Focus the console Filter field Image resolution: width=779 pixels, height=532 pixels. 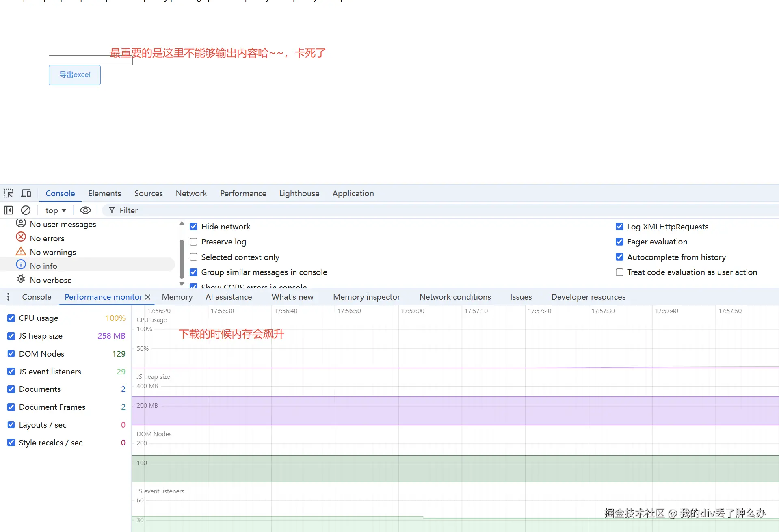point(440,210)
